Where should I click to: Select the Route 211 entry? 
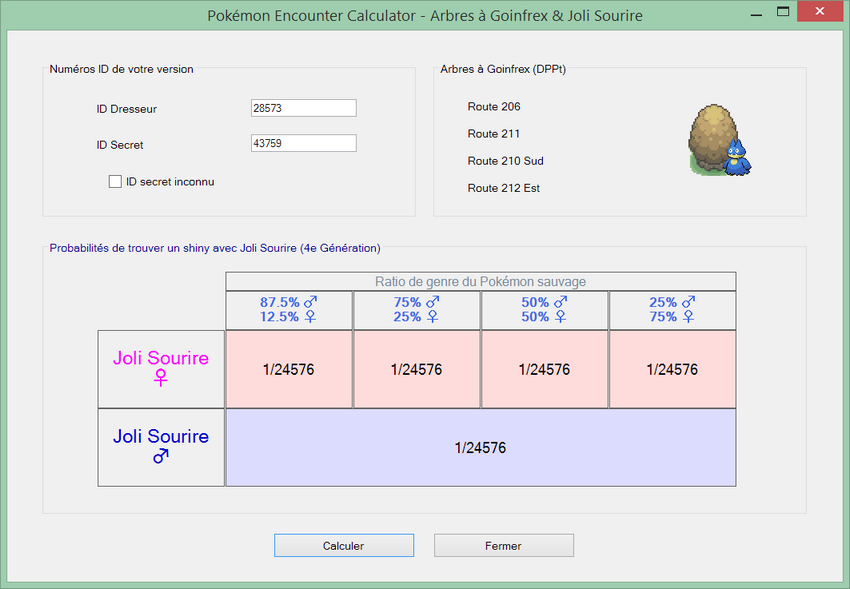494,134
